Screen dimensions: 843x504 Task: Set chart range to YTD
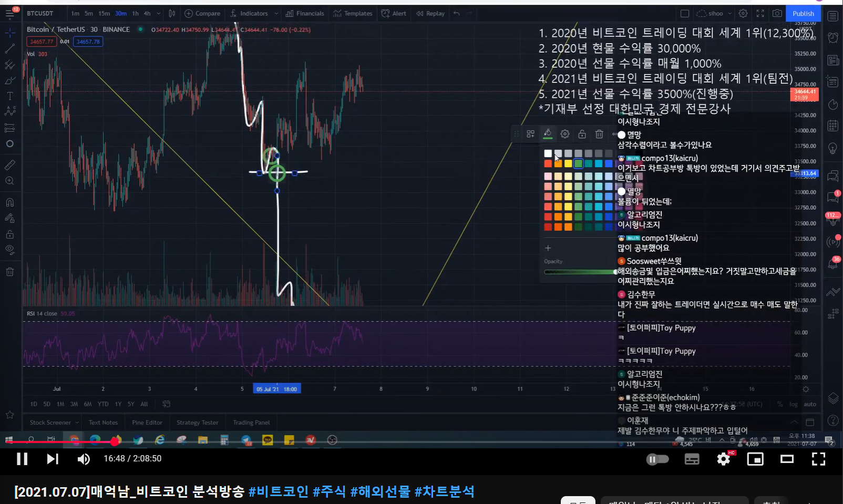(x=103, y=404)
